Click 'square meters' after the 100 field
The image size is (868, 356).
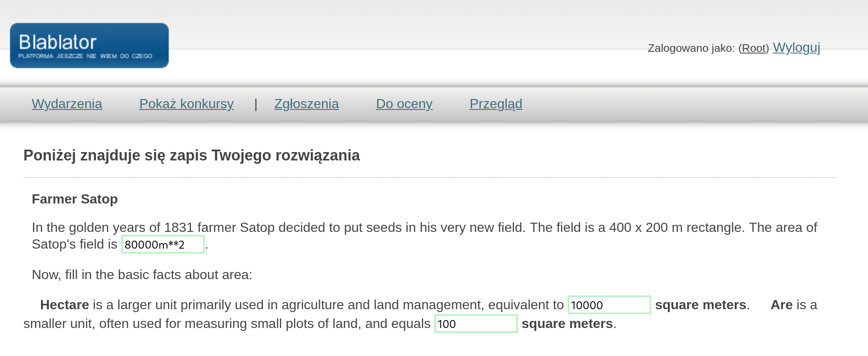pos(567,324)
